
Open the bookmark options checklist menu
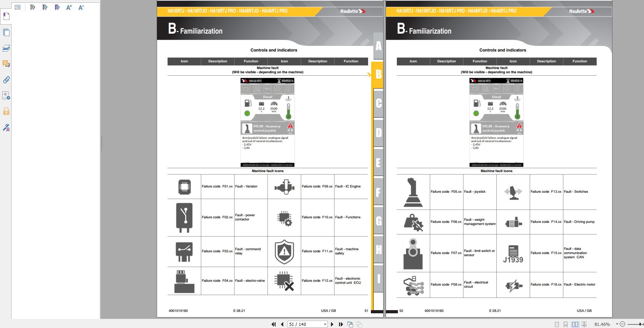pyautogui.click(x=18, y=7)
